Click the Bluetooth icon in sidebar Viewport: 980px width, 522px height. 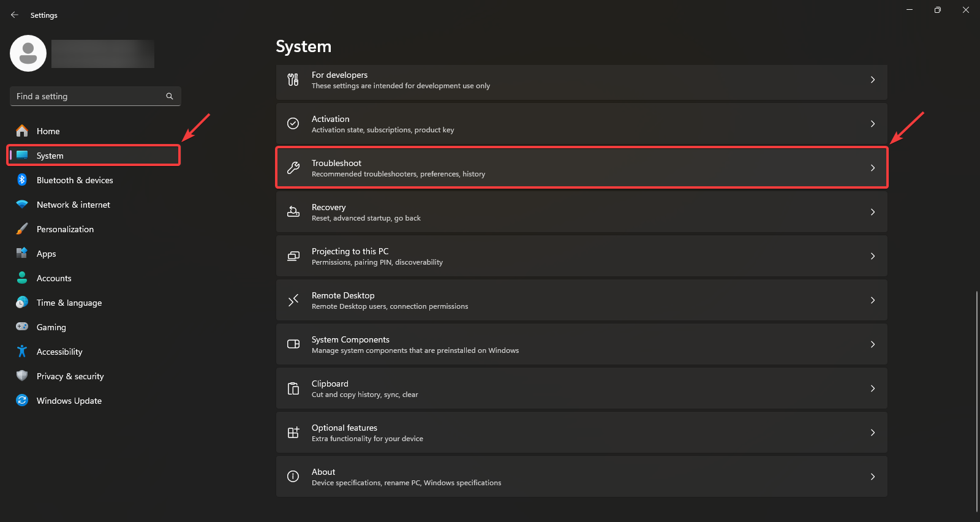[x=22, y=180]
